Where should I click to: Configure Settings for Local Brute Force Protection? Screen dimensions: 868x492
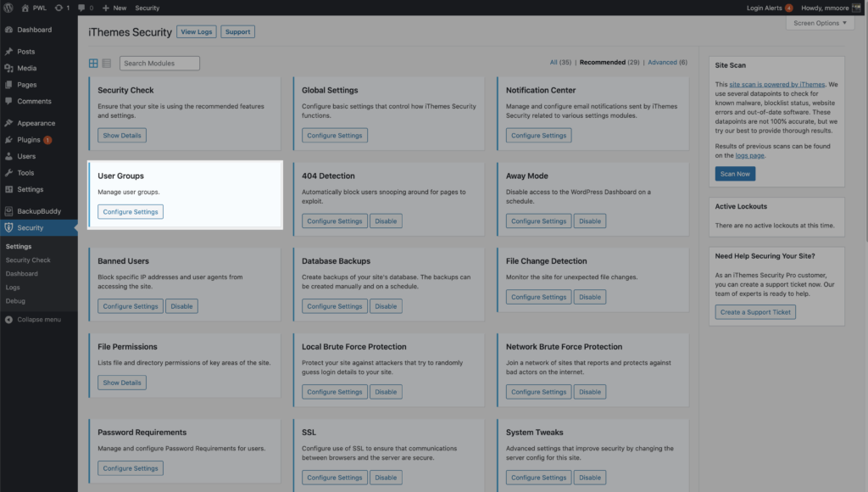coord(334,392)
